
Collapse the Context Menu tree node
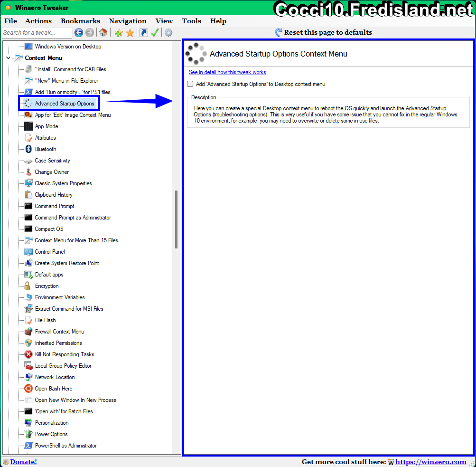pos(8,58)
